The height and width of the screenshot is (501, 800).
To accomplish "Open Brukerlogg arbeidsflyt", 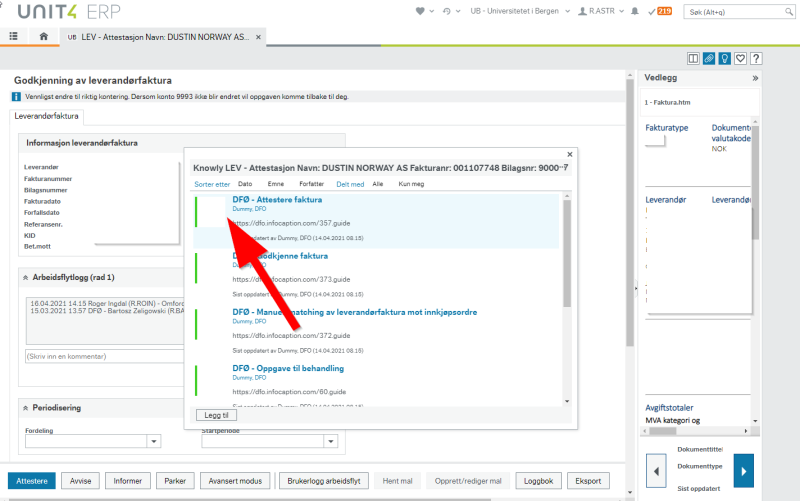I will pos(324,481).
